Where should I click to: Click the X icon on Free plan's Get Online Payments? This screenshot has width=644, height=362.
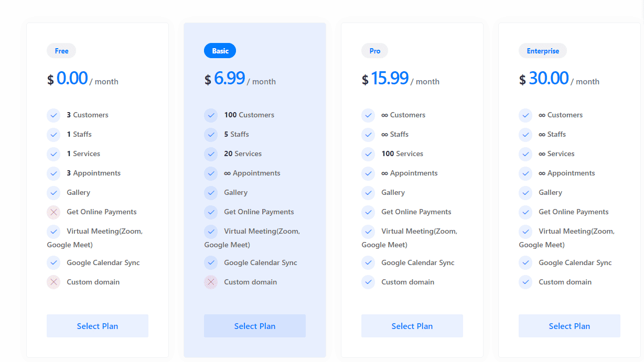pyautogui.click(x=53, y=212)
